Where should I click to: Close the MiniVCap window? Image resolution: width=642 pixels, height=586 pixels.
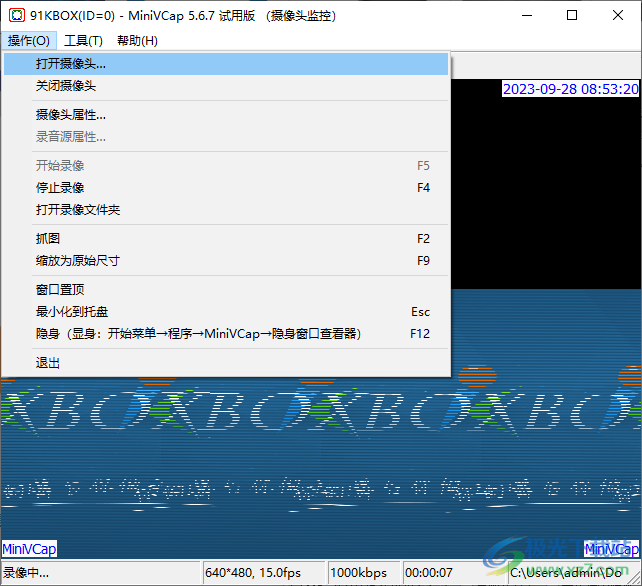(618, 16)
